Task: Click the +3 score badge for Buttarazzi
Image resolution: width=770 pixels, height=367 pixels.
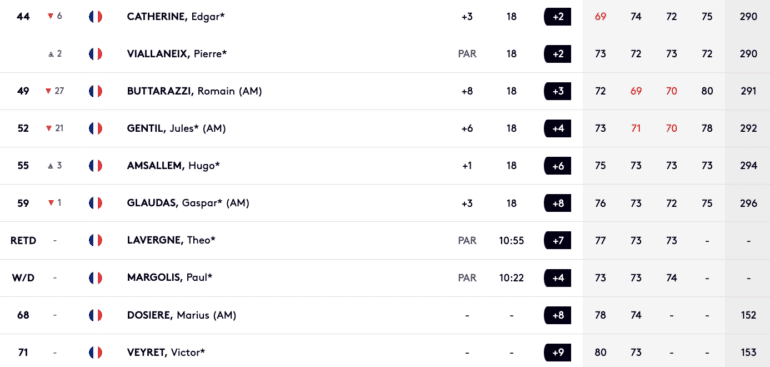Action: (557, 91)
